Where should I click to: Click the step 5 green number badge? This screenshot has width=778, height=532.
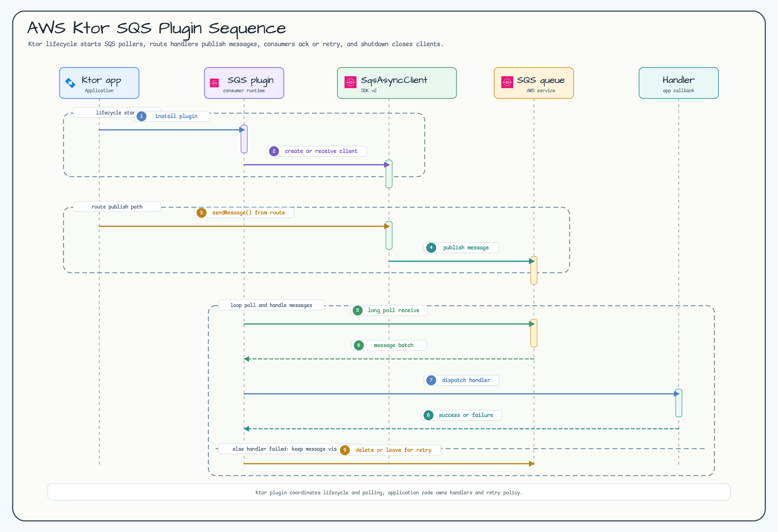pos(357,310)
